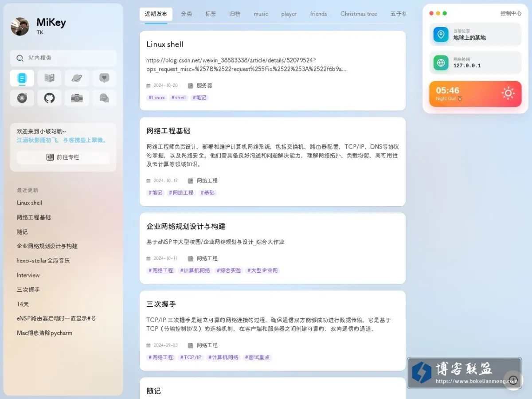Open Mac彻底清除pycharm in recent updates
The width and height of the screenshot is (532, 399).
pyautogui.click(x=44, y=333)
